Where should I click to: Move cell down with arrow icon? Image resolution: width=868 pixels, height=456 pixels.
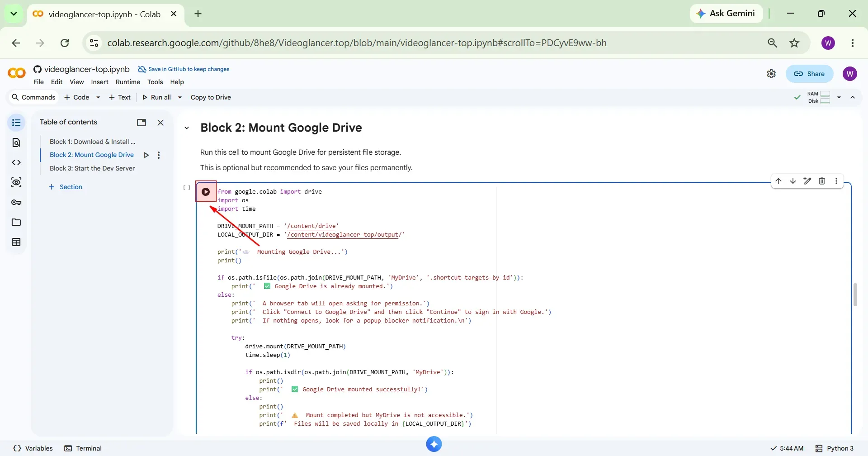click(793, 181)
